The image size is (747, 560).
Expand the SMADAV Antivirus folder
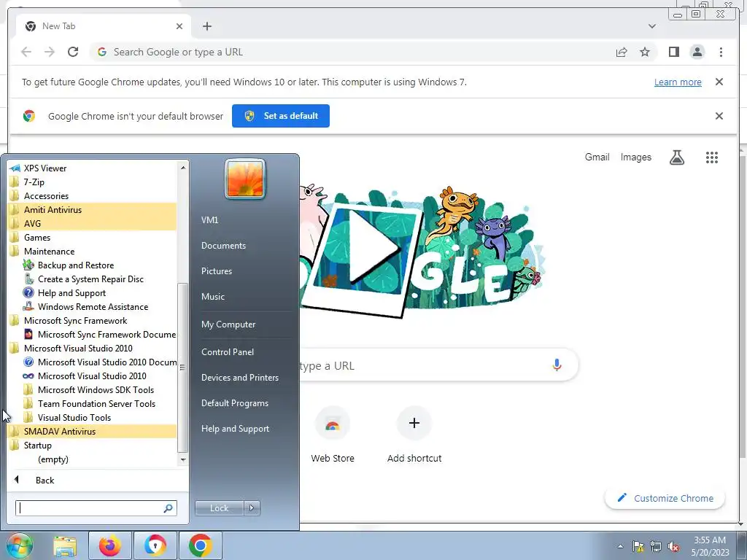[x=93, y=431]
